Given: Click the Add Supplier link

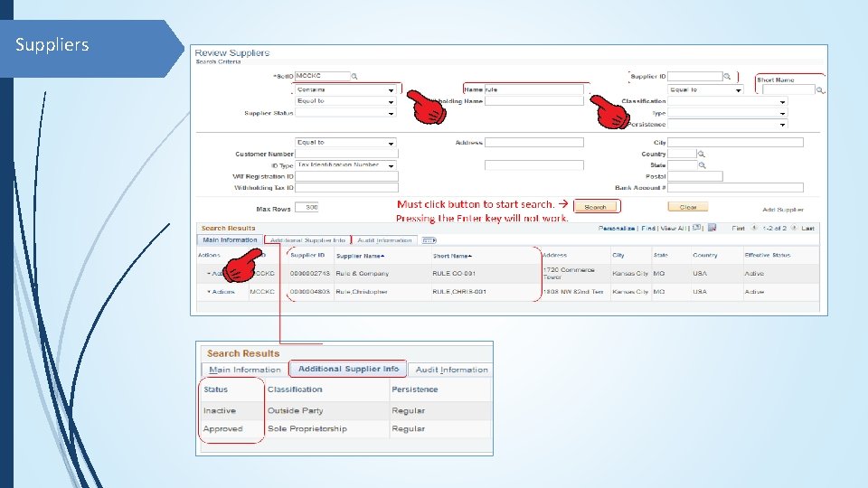Looking at the screenshot, I should (x=783, y=210).
